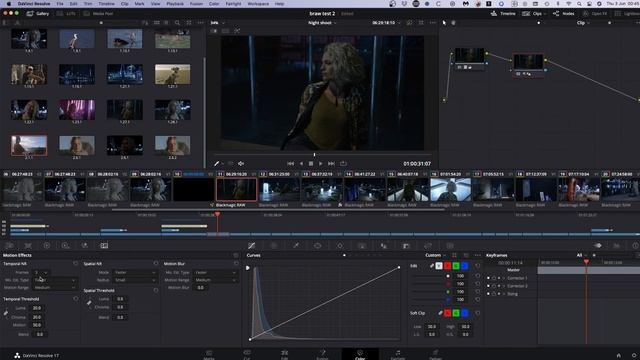Go to project manager home icon
Viewport: 640px width, 360px height.
coord(618,355)
